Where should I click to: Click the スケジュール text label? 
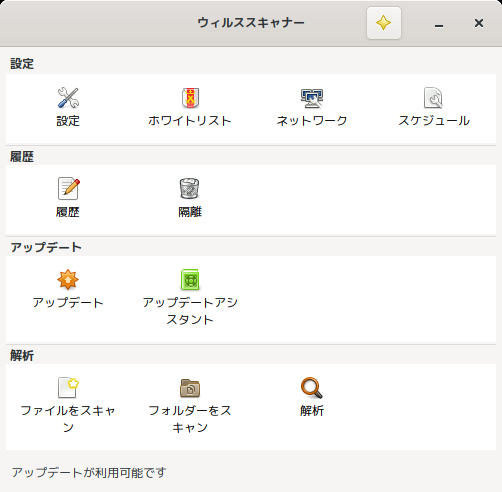(x=434, y=121)
